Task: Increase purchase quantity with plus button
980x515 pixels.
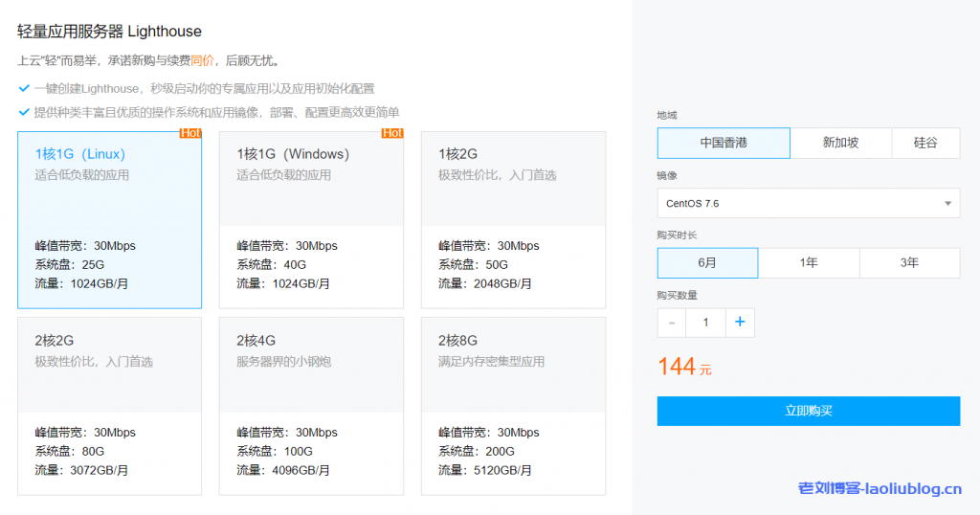Action: point(740,323)
